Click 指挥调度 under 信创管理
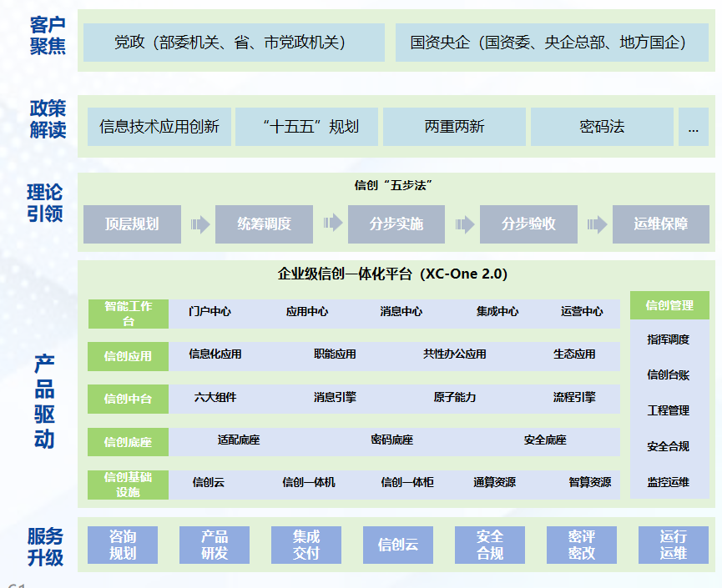This screenshot has height=588, width=722. coord(669,340)
